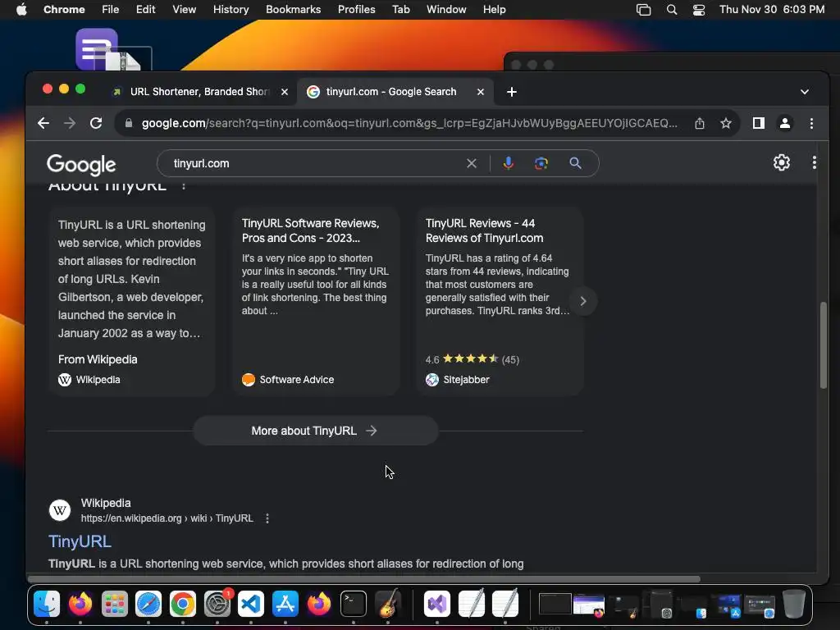Open the Bookmarks menu

coord(293,10)
